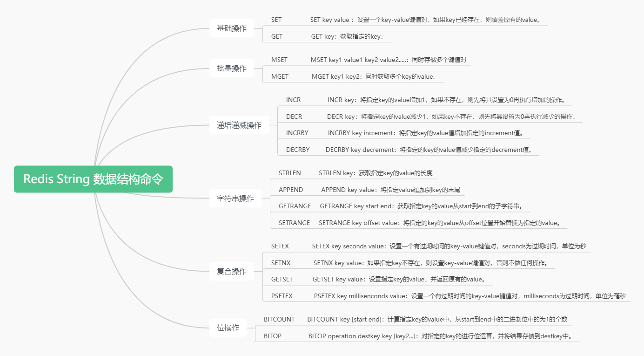
Task: Click the short BITCOUNT label under 位操作
Action: tap(279, 319)
